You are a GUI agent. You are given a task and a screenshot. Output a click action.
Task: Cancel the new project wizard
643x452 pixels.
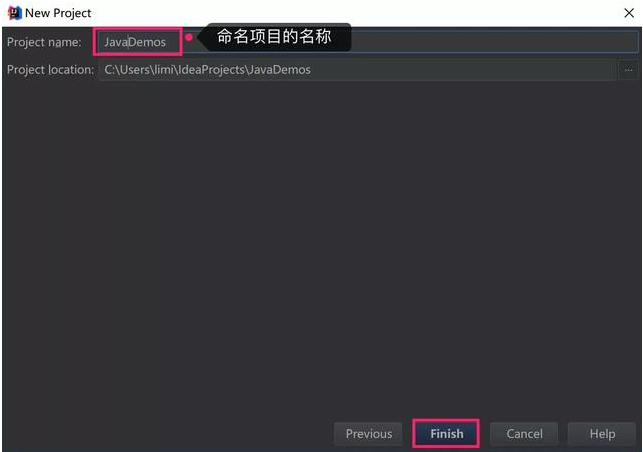pos(524,434)
